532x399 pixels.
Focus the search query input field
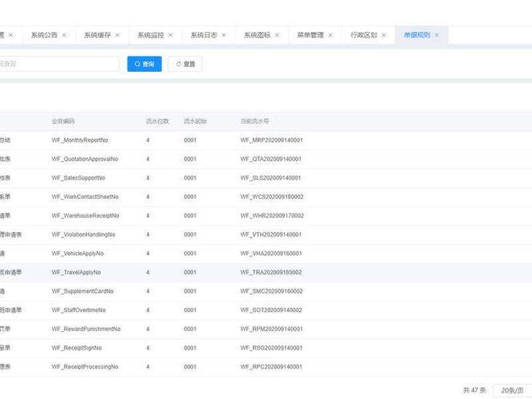59,64
